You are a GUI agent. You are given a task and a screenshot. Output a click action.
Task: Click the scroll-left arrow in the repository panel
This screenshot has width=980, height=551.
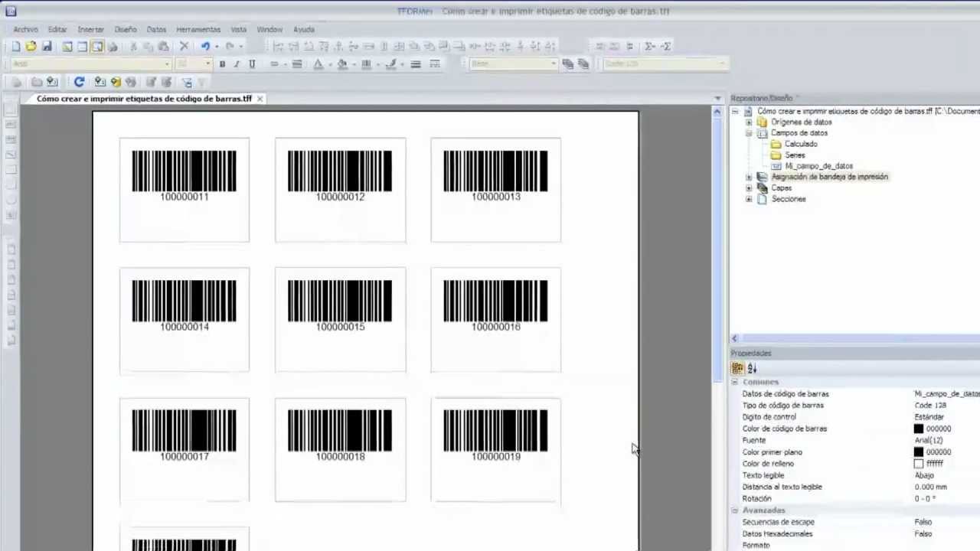tap(734, 338)
